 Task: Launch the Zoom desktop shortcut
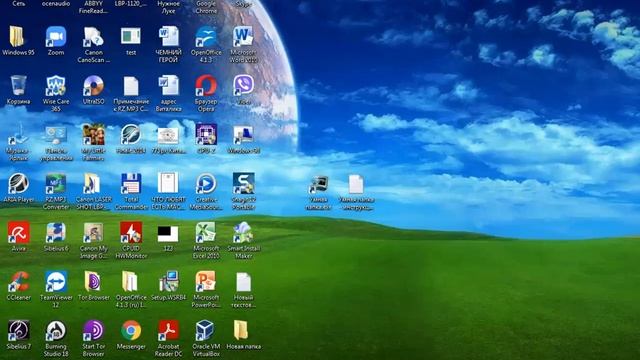(56, 37)
